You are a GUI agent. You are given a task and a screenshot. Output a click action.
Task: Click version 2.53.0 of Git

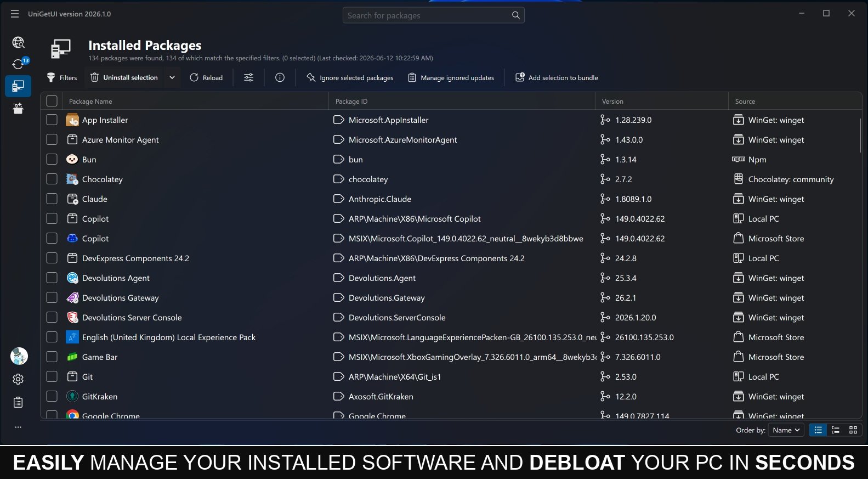626,377
